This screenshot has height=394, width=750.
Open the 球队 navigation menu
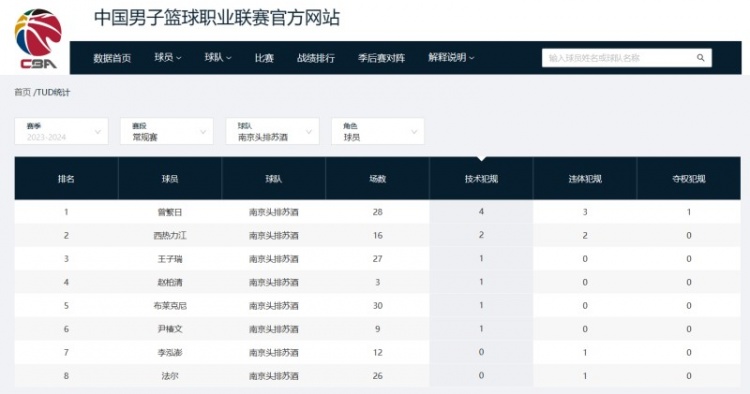[218, 57]
